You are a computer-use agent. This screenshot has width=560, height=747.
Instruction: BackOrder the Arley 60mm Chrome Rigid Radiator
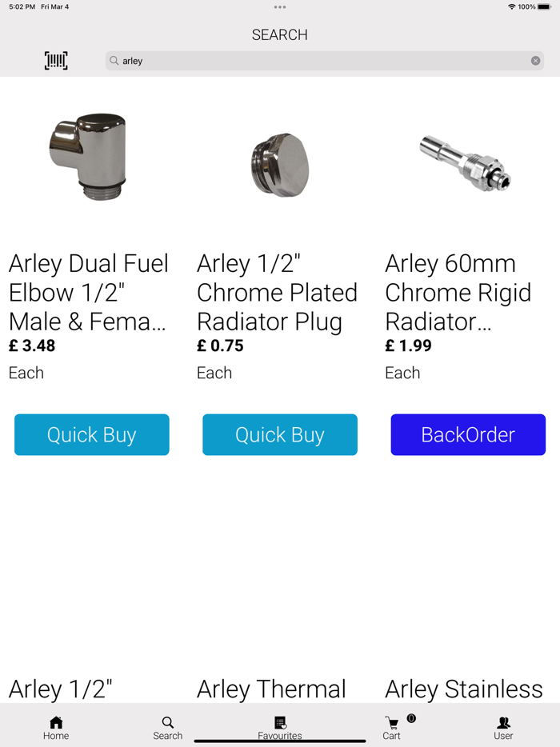[468, 434]
